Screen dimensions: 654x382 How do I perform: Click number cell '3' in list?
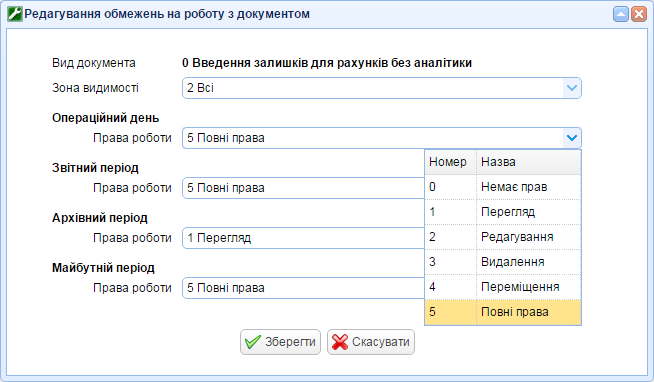pyautogui.click(x=450, y=262)
